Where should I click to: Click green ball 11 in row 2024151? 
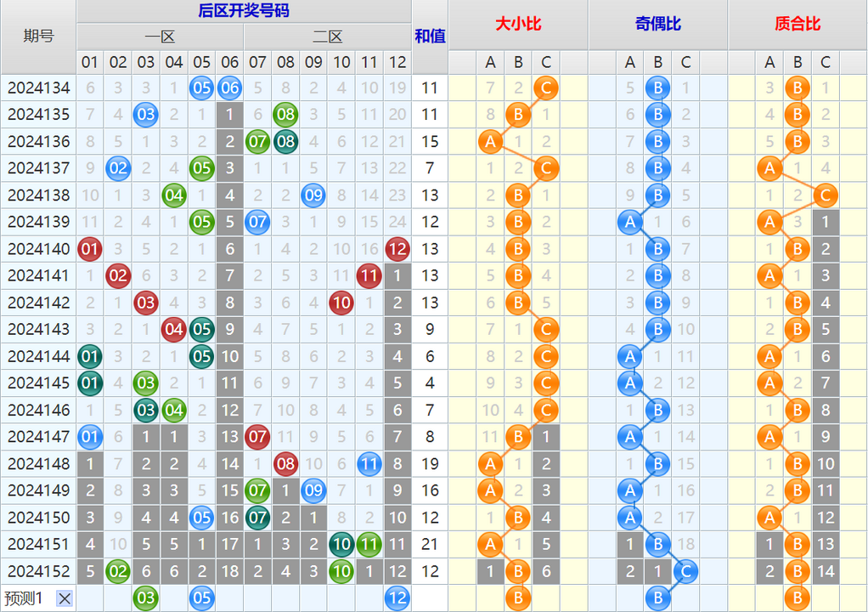[x=369, y=545]
